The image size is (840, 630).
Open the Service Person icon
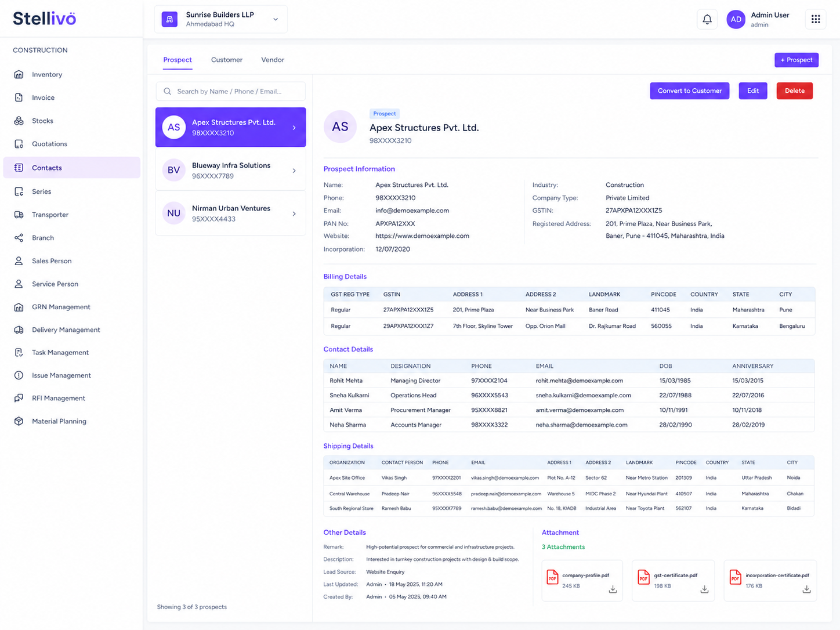click(x=19, y=284)
